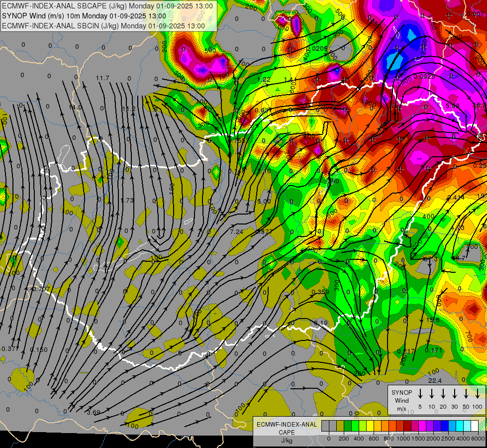Viewport: 487px width, 448px height.
Task: Click the m/s unit in wind legend
Action: (401, 409)
